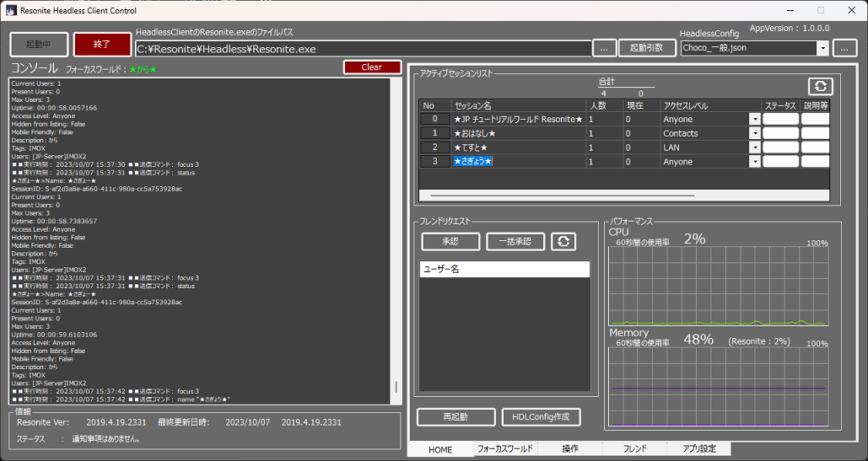The width and height of the screenshot is (868, 461).
Task: Go to the アプリ設定 tab
Action: click(699, 449)
